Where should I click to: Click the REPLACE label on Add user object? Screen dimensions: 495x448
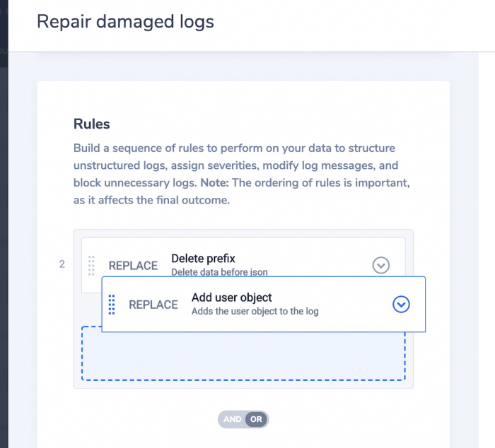(x=153, y=305)
